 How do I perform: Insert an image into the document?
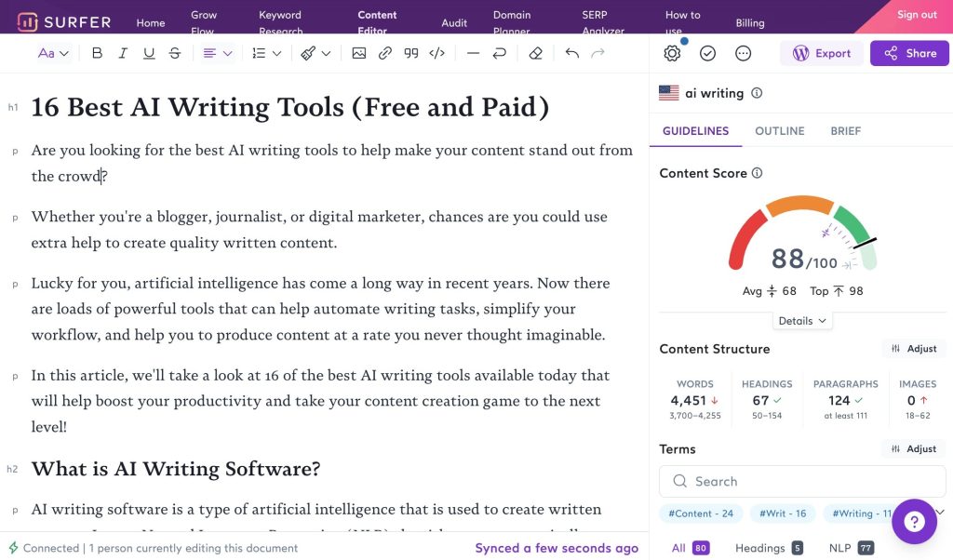tap(359, 53)
